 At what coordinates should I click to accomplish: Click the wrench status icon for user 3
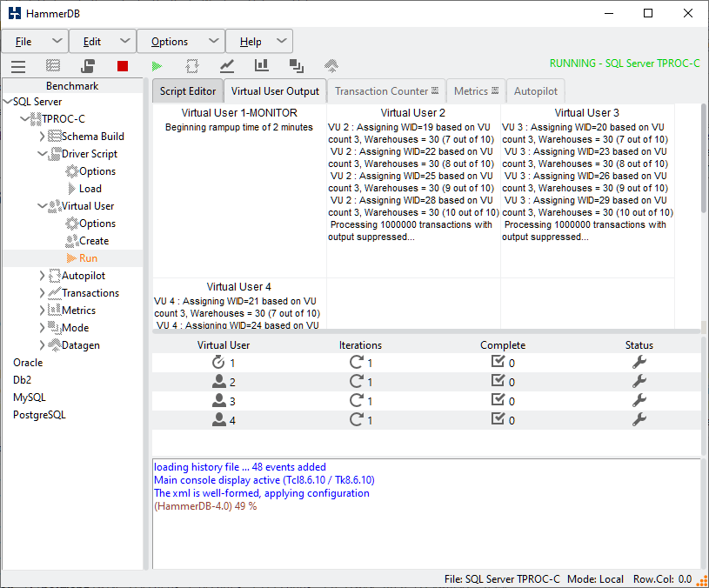point(639,400)
